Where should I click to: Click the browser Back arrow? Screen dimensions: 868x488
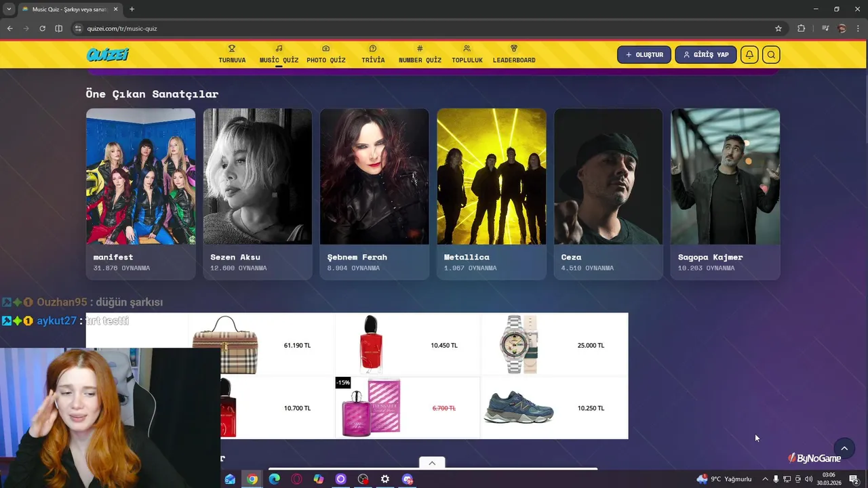(9, 28)
